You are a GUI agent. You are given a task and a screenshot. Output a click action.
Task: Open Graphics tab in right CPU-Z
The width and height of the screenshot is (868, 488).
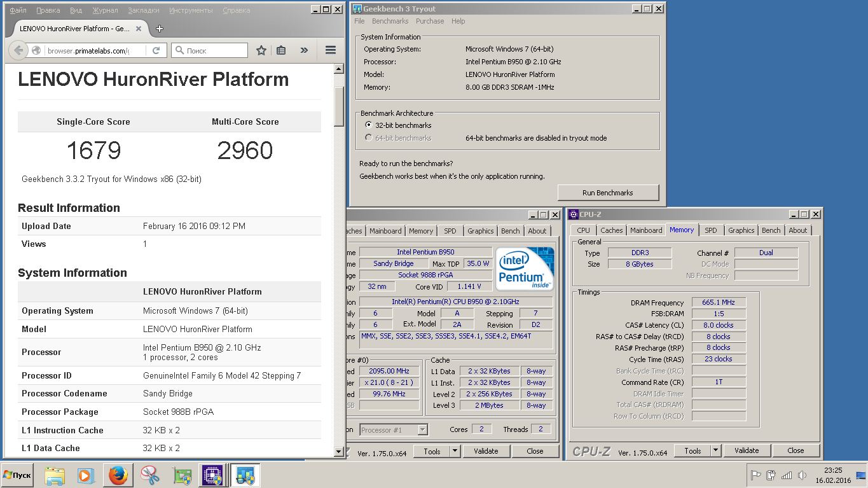click(741, 230)
